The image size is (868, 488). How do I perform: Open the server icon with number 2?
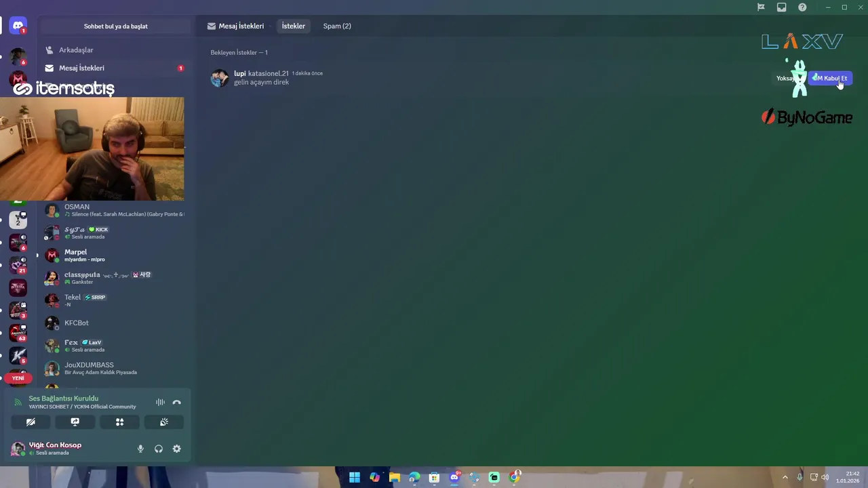tap(18, 219)
